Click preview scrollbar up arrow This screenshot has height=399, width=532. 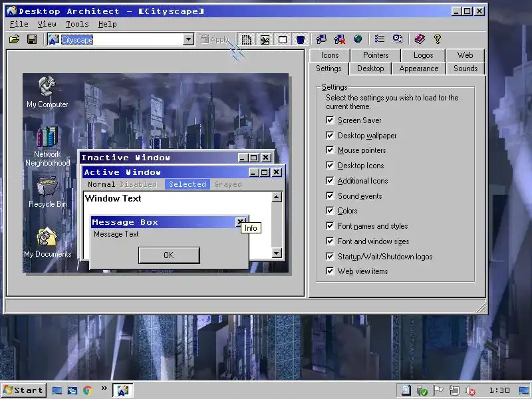tap(277, 197)
